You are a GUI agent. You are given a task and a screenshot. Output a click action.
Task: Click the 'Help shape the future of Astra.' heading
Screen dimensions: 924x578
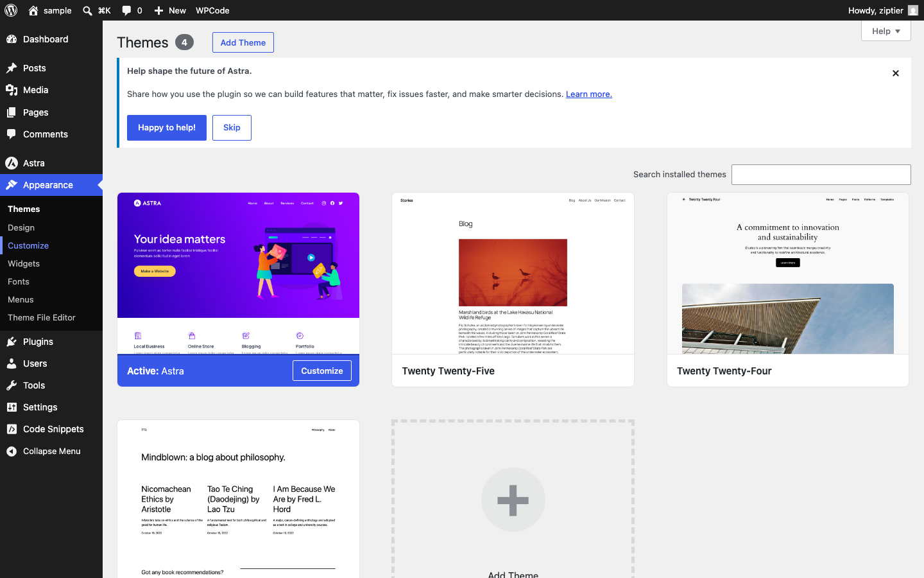point(189,71)
